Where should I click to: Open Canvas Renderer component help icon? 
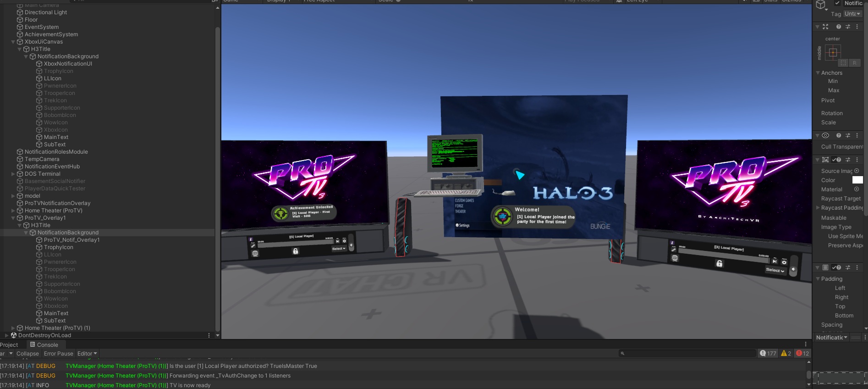point(838,135)
